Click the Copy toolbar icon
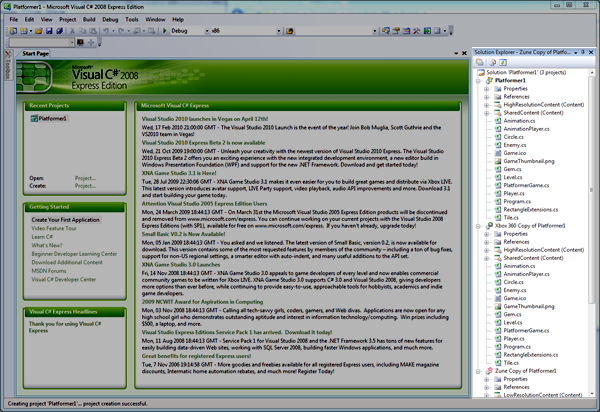Viewport: 600px width, 412px height. click(82, 31)
